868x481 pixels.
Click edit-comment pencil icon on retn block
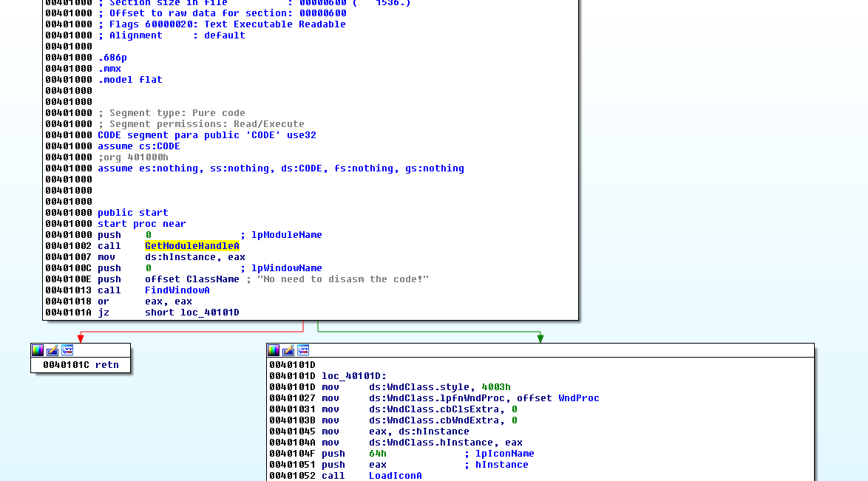52,350
